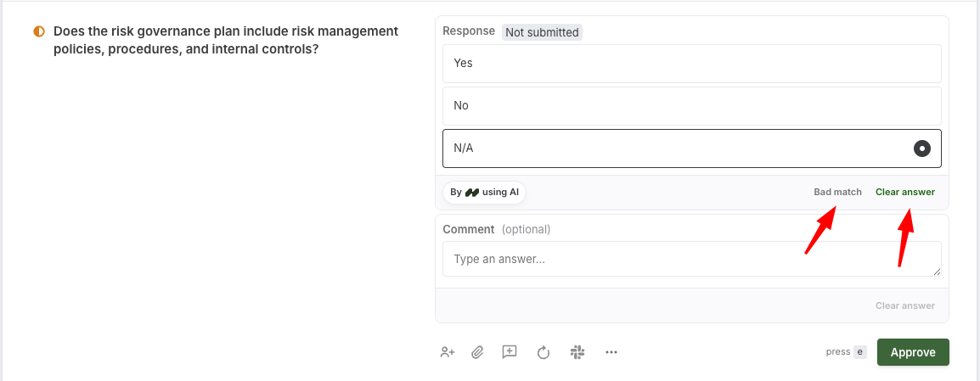
Task: Open the add comment bubble icon
Action: [510, 352]
